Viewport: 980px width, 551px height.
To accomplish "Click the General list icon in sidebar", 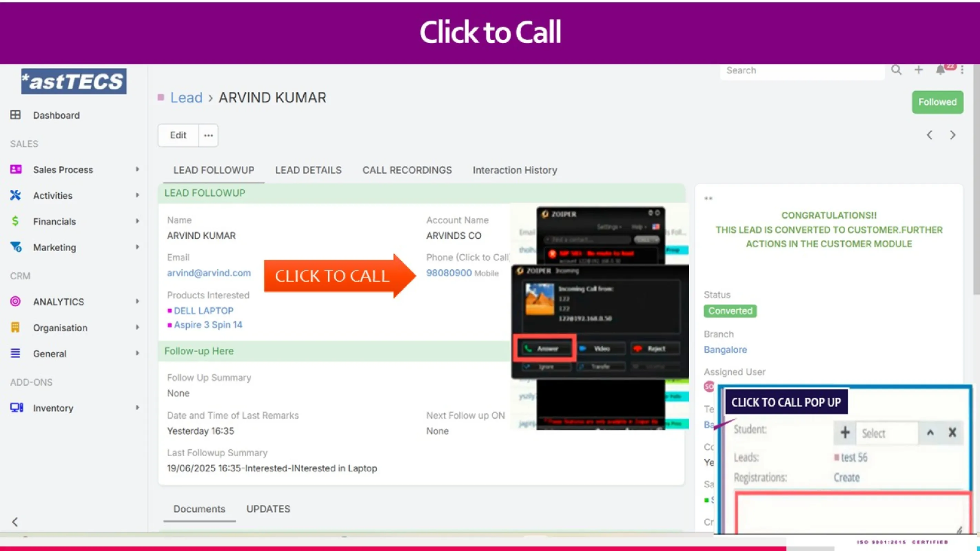I will point(16,353).
